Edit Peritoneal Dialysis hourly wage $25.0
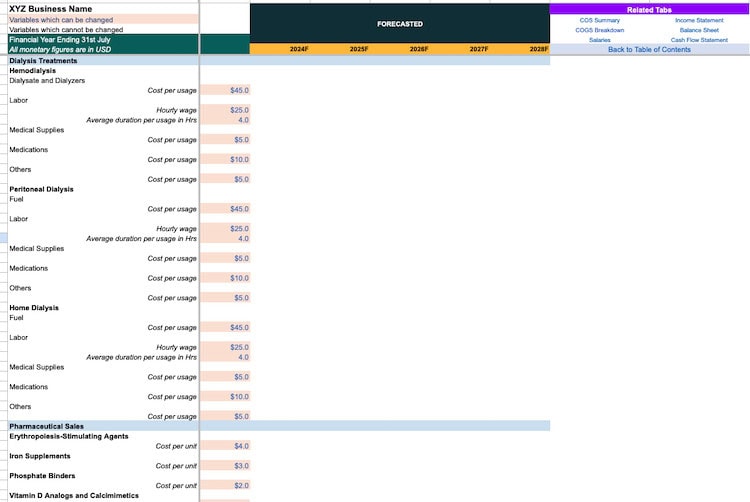 pos(225,229)
